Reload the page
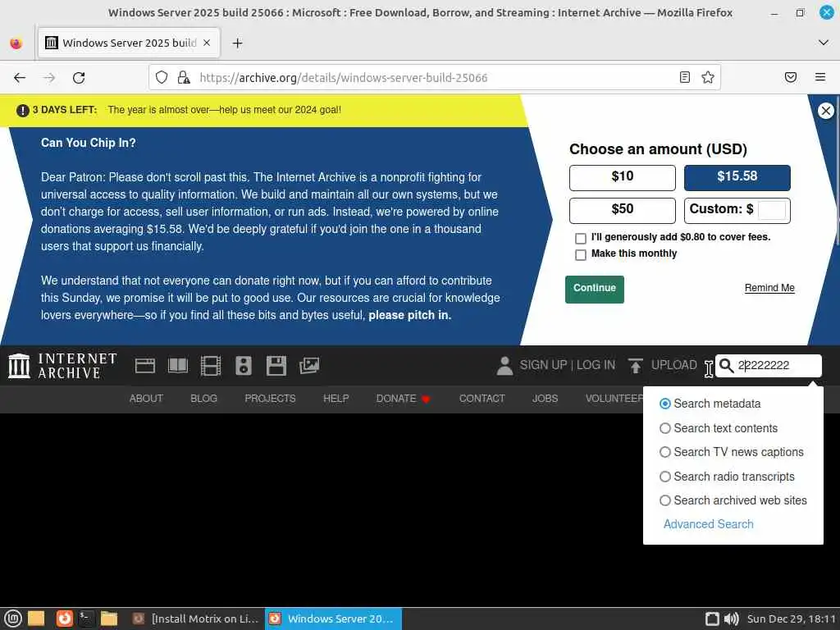This screenshot has width=840, height=630. 79,78
